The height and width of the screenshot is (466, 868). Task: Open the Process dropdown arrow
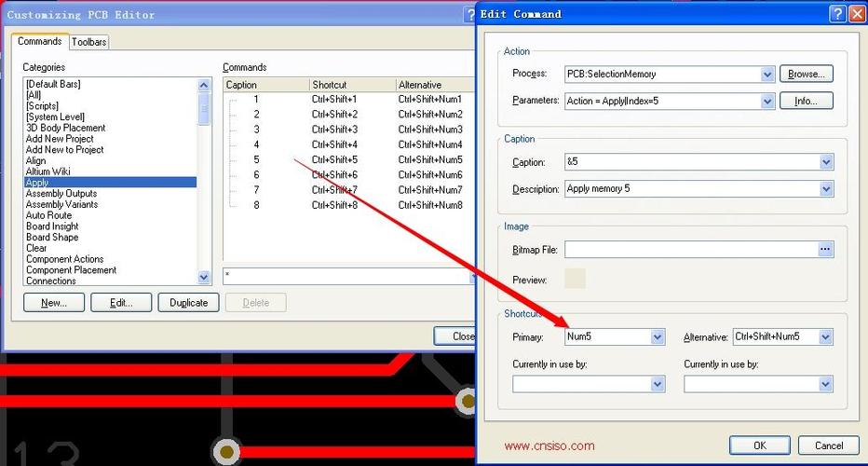point(767,74)
